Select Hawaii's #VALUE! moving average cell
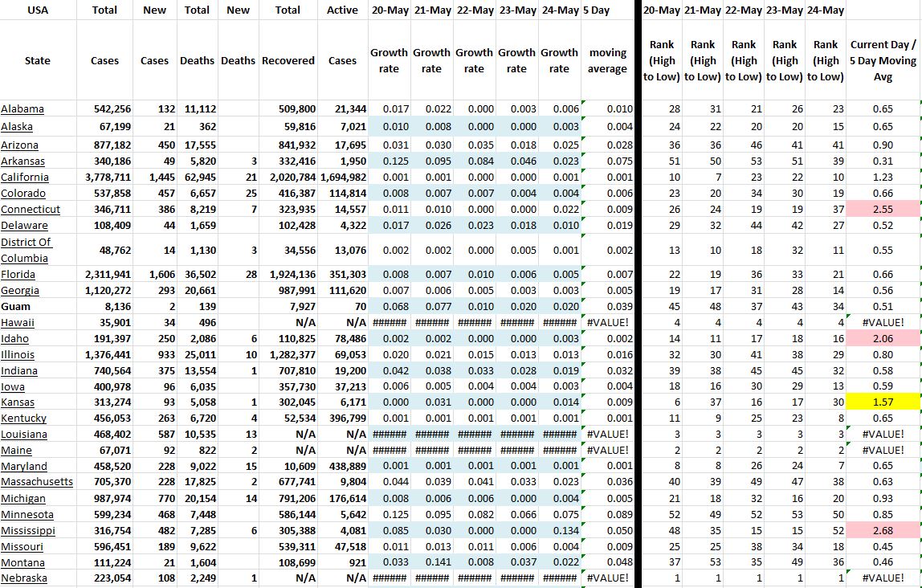The height and width of the screenshot is (588, 922). [607, 322]
